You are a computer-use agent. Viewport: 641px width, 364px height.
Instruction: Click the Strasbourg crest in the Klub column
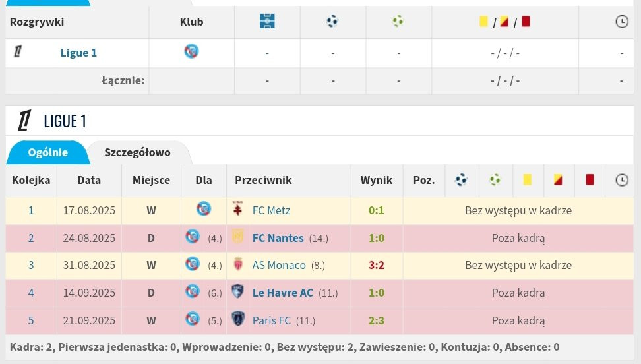(x=191, y=51)
